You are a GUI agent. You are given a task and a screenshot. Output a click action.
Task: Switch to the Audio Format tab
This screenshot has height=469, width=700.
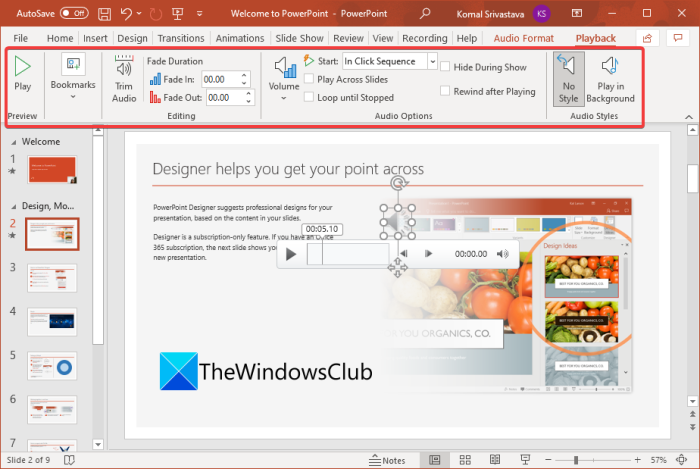(523, 38)
